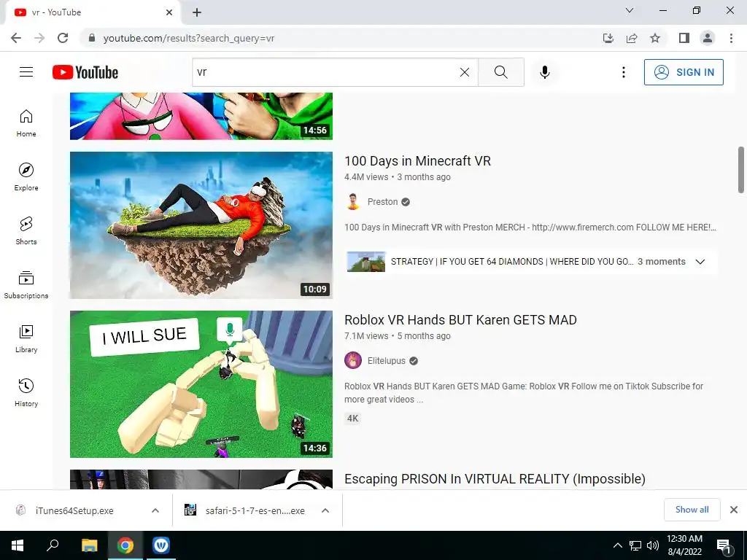Image resolution: width=747 pixels, height=560 pixels.
Task: Open iTunes64Setup.exe download options arrow
Action: pos(155,510)
